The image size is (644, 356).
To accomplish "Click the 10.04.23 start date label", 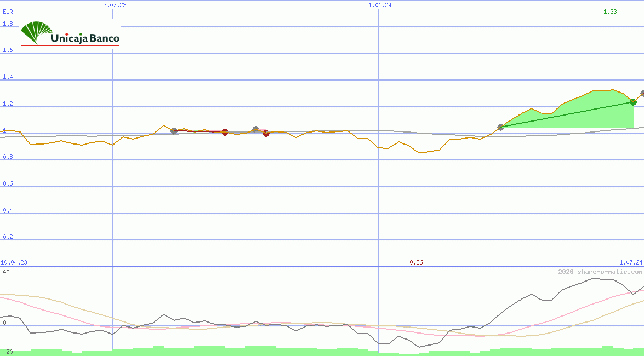I will click(x=14, y=262).
